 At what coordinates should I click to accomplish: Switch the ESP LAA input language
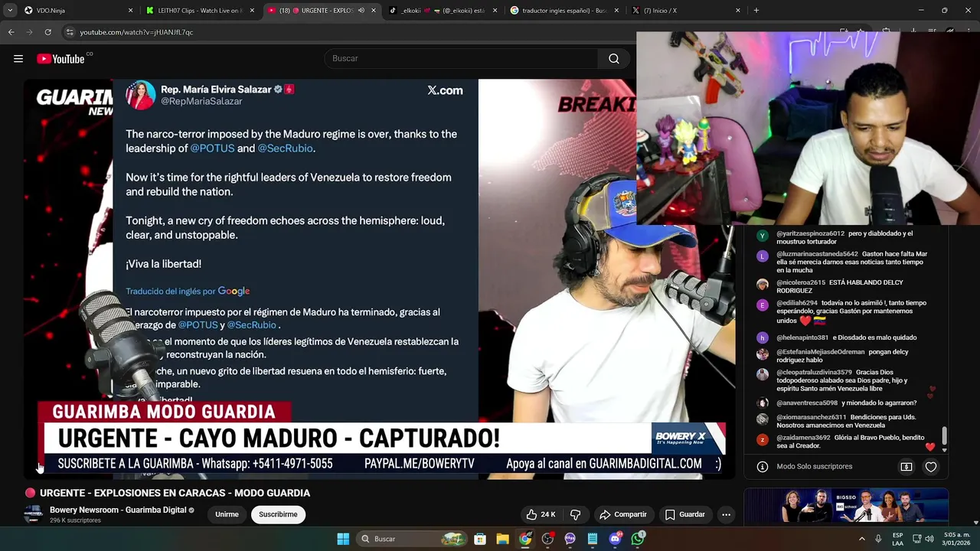click(x=898, y=539)
